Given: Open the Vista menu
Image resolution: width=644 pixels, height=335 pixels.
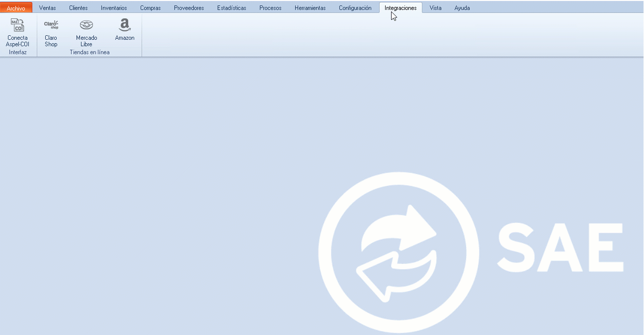Looking at the screenshot, I should pos(435,7).
